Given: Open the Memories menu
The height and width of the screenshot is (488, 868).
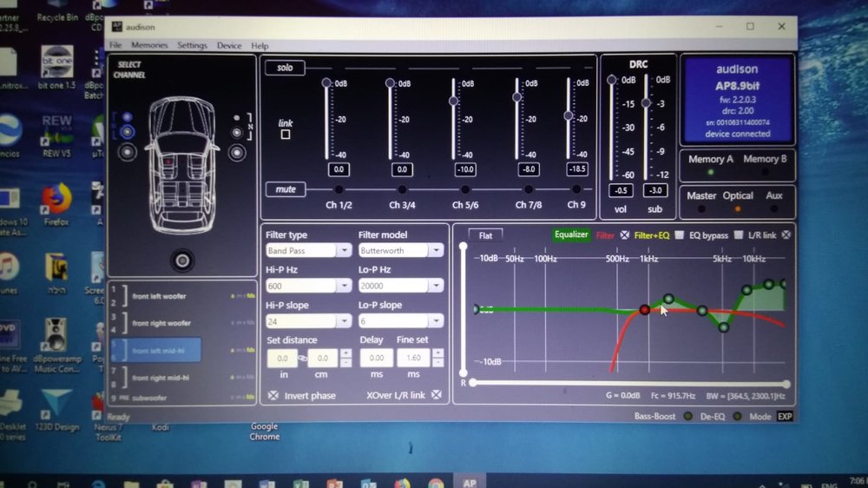Looking at the screenshot, I should point(149,45).
